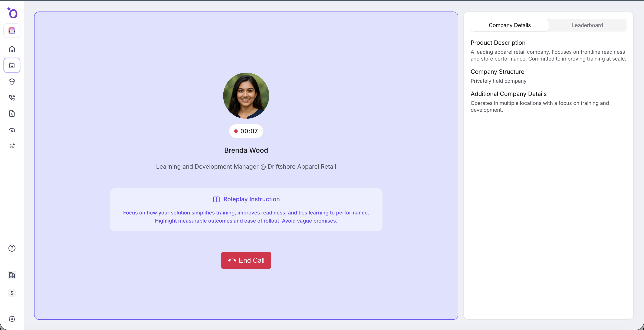644x330 pixels.
Task: Open the gauge performance sidebar icon
Action: coord(12,130)
